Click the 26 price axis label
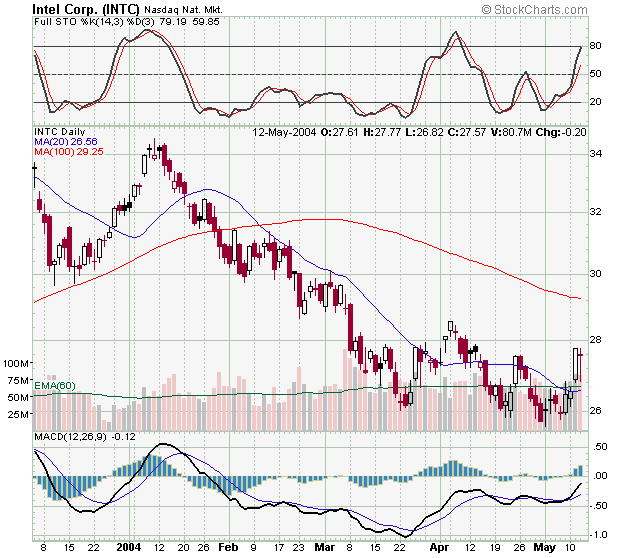Viewport: 620px width, 558px height. [x=595, y=410]
